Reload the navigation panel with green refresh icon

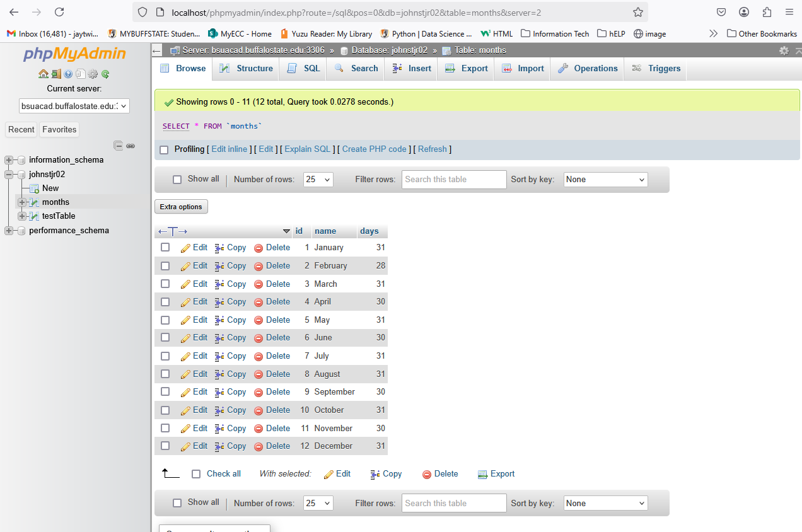pyautogui.click(x=105, y=74)
